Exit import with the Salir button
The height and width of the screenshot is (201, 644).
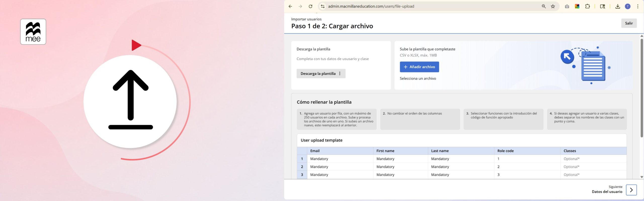(x=629, y=23)
